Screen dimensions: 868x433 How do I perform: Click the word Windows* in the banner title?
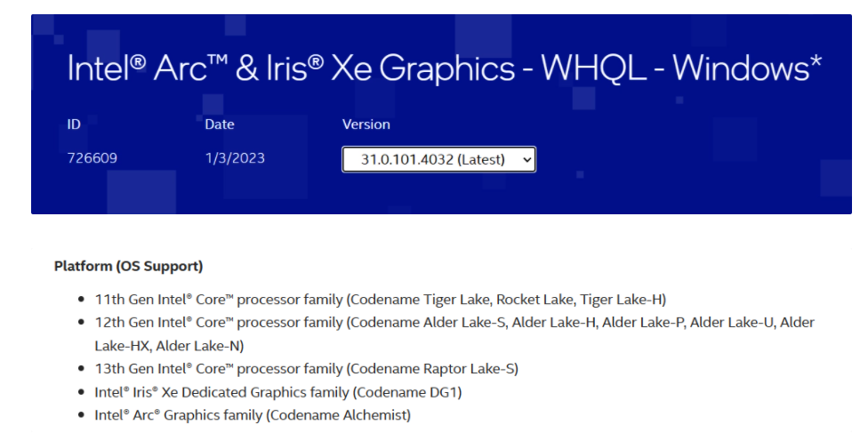(x=747, y=68)
